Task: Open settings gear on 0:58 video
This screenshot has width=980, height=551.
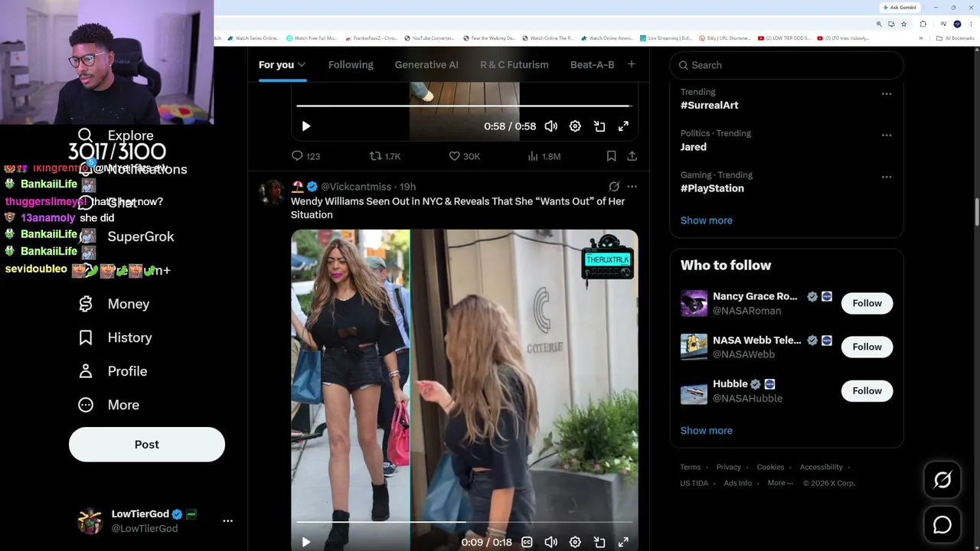Action: click(575, 126)
